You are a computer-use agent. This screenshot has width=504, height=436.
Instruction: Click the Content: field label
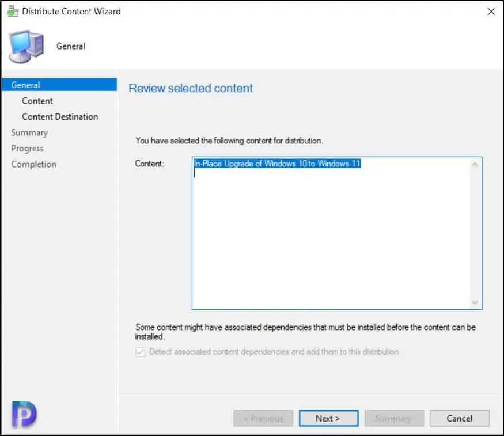pos(149,164)
